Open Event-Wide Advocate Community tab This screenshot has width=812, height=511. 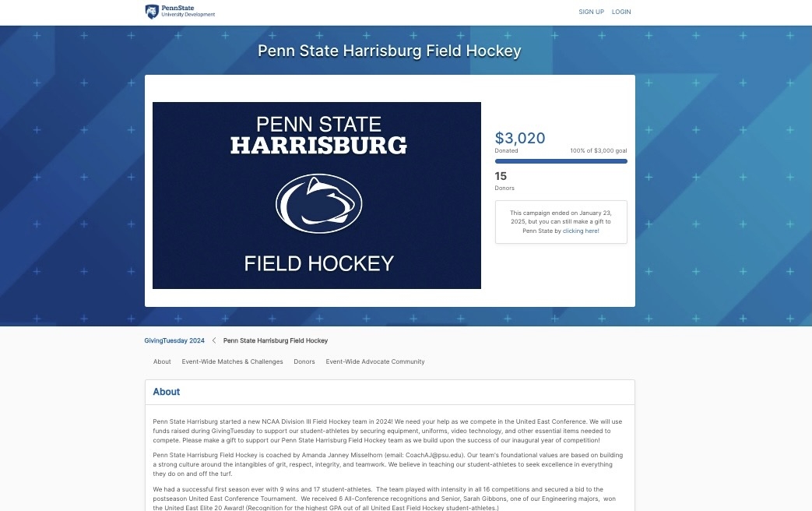point(375,361)
